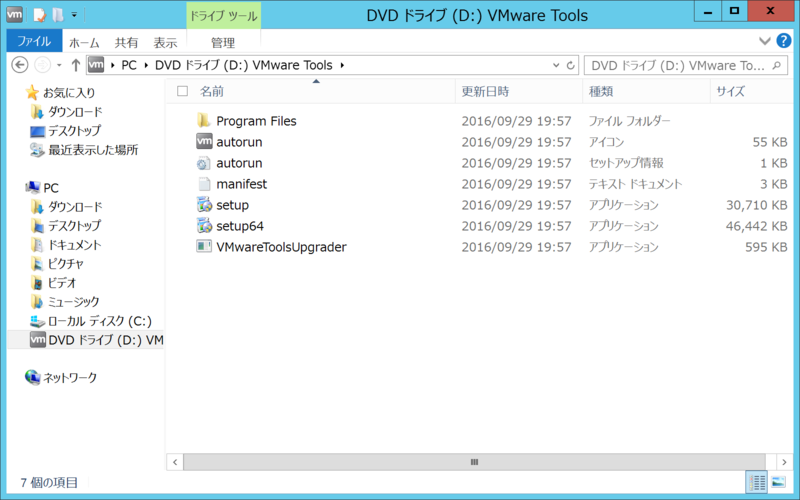Screen dimensions: 800x500
Task: Toggle the select-all checkbox in header
Action: point(182,91)
